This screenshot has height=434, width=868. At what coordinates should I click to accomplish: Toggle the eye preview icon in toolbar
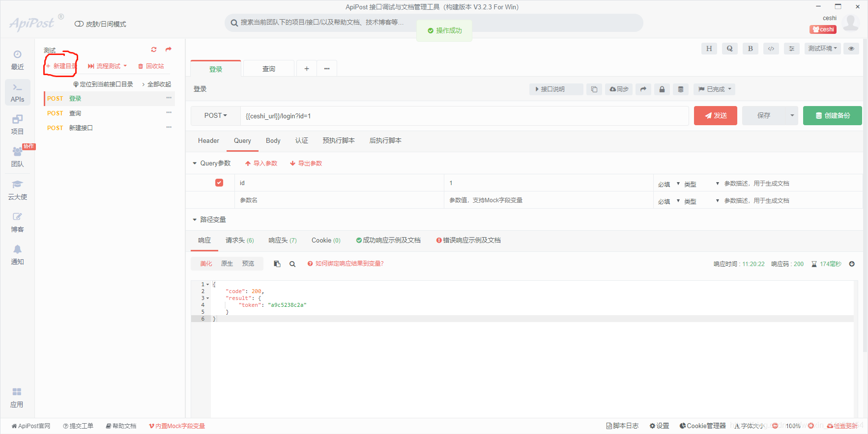coord(851,48)
